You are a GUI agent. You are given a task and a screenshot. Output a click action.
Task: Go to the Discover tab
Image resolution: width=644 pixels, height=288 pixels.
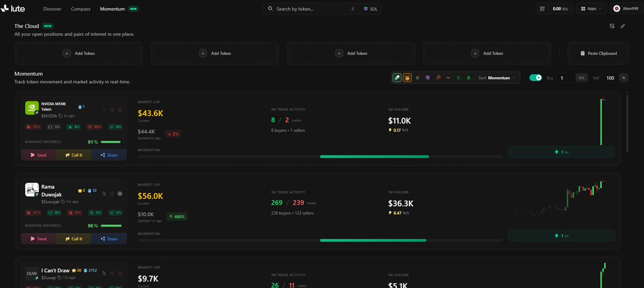52,9
